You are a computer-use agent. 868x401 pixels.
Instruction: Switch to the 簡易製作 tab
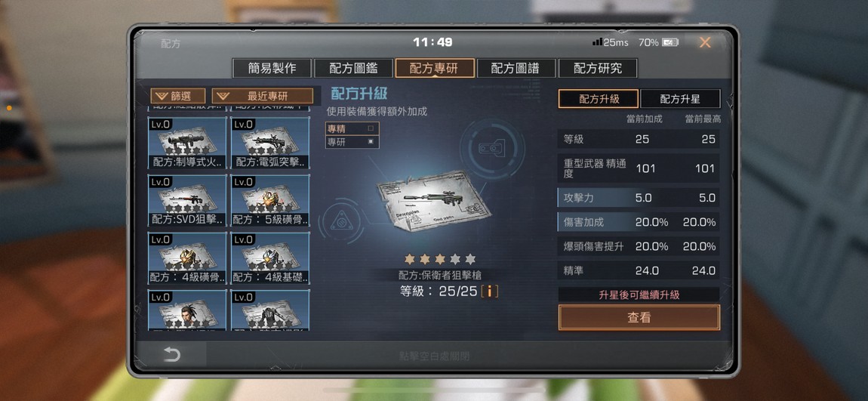click(x=272, y=68)
